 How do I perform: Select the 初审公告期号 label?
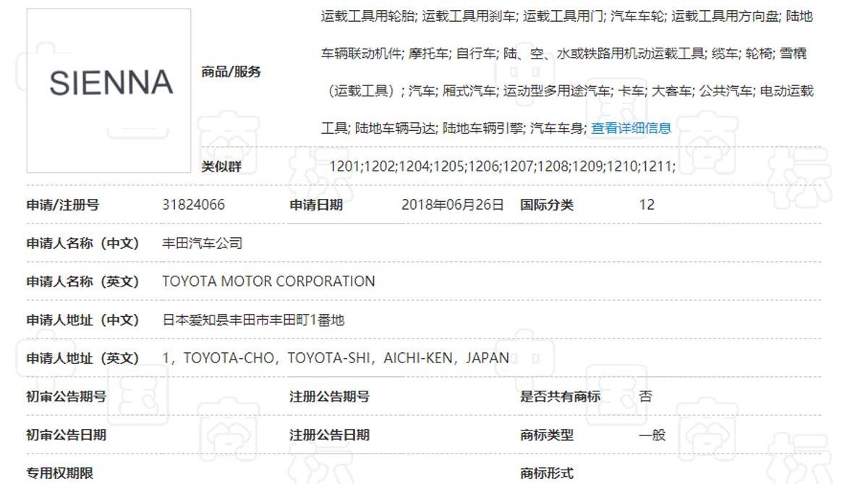67,396
